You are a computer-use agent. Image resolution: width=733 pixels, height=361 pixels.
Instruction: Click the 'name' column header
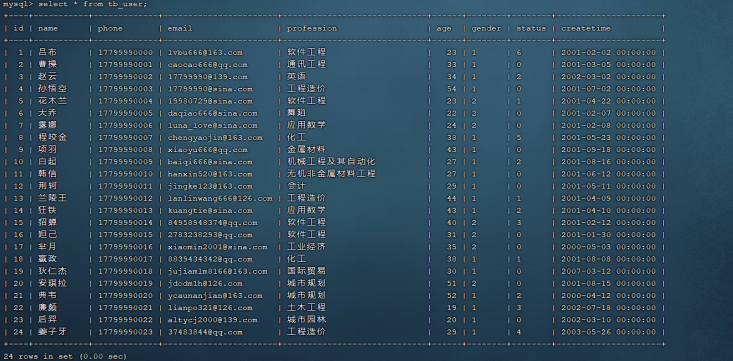tap(48, 29)
